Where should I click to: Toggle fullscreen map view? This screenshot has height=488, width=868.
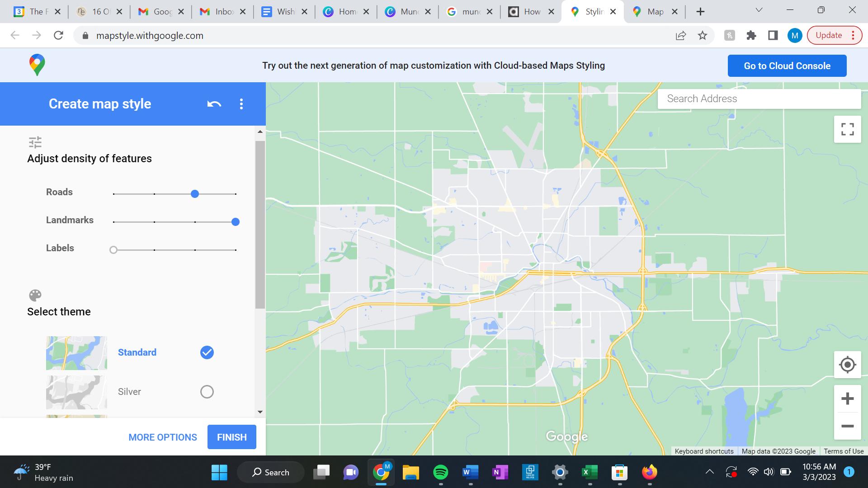[847, 129]
